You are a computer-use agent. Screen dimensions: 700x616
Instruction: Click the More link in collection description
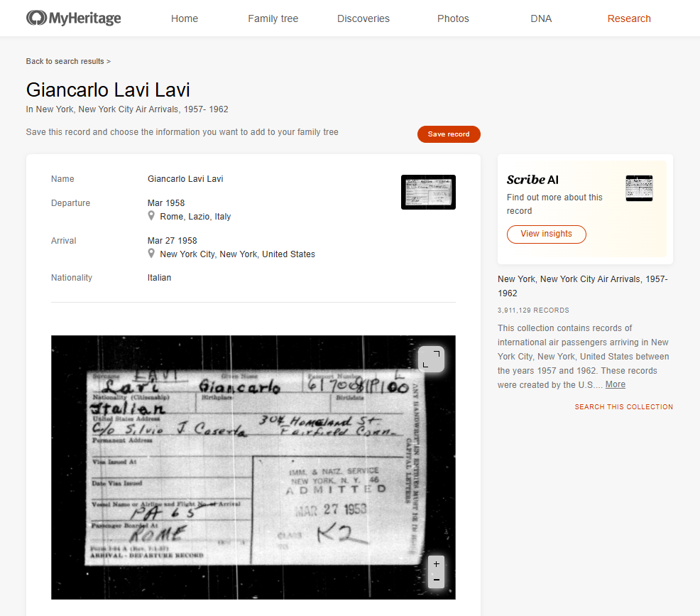click(615, 384)
